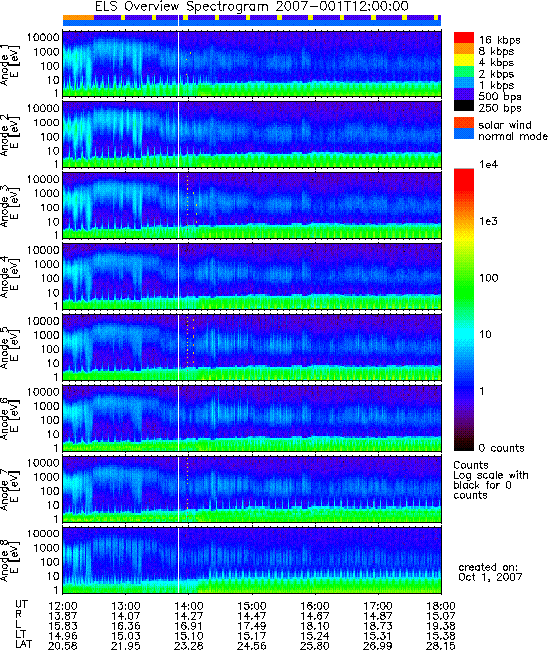
Task: Click the L value 19.38
Action: tap(441, 626)
